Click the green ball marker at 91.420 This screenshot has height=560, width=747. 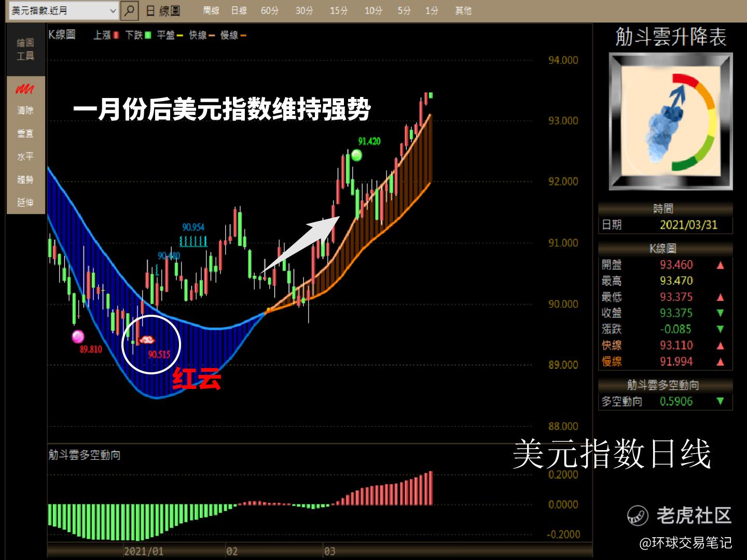[x=356, y=155]
